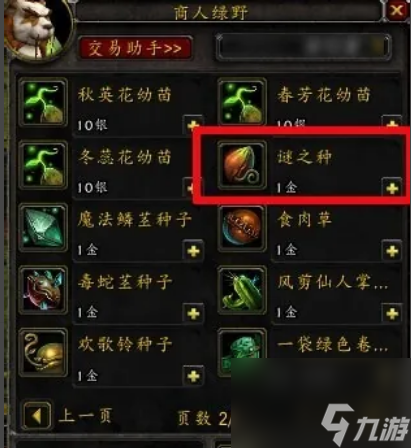The width and height of the screenshot is (411, 448).
Task: Click the 冬蕊花幼苗 seedling icon
Action: click(x=43, y=165)
